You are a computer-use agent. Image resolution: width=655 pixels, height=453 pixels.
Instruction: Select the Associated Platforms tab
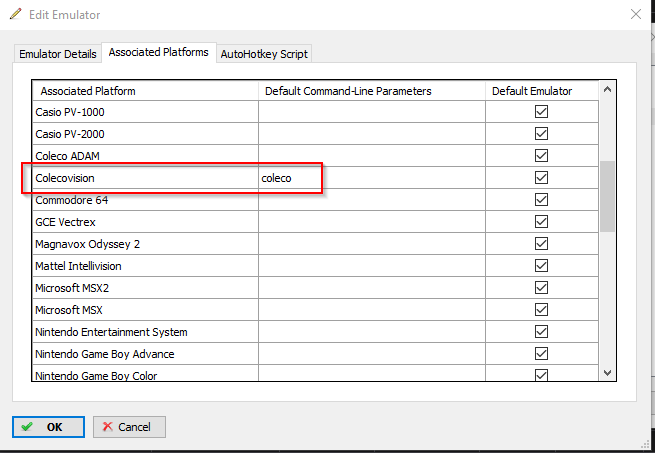click(159, 52)
